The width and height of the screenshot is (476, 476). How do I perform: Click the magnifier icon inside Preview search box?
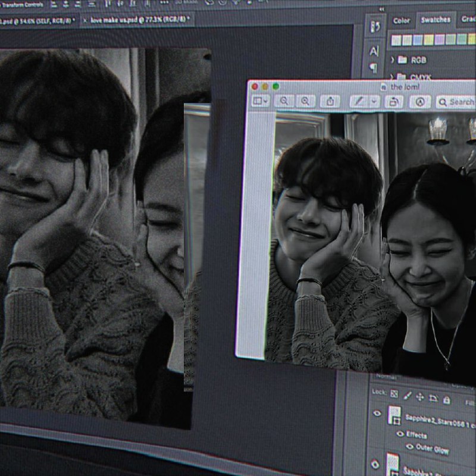click(x=443, y=102)
